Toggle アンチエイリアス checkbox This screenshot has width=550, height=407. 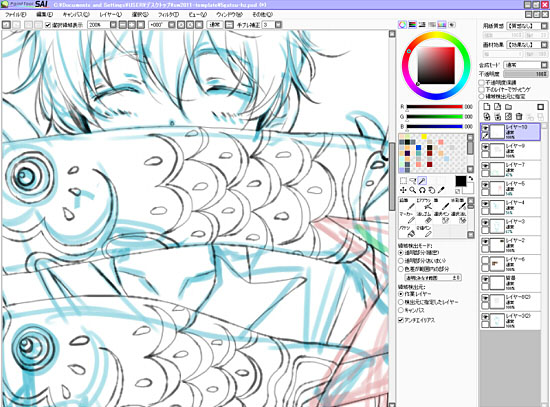pyautogui.click(x=401, y=320)
